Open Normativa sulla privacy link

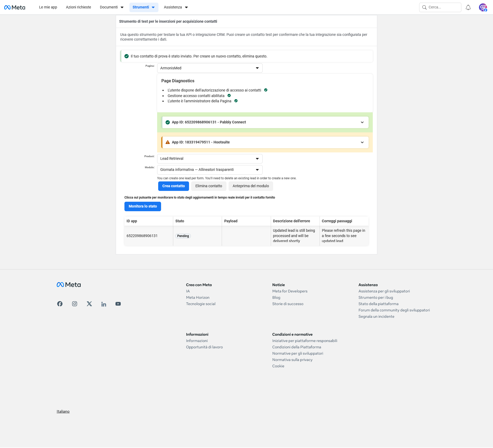(292, 360)
